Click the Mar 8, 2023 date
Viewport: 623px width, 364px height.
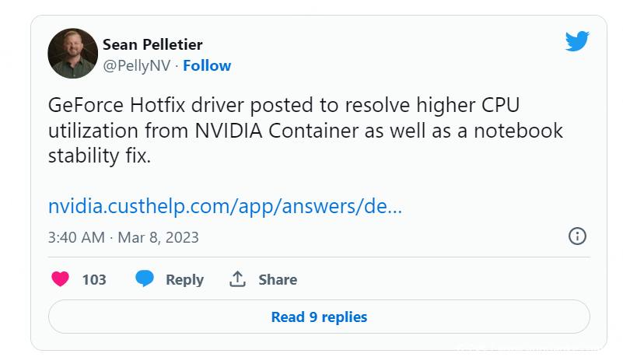(x=158, y=238)
